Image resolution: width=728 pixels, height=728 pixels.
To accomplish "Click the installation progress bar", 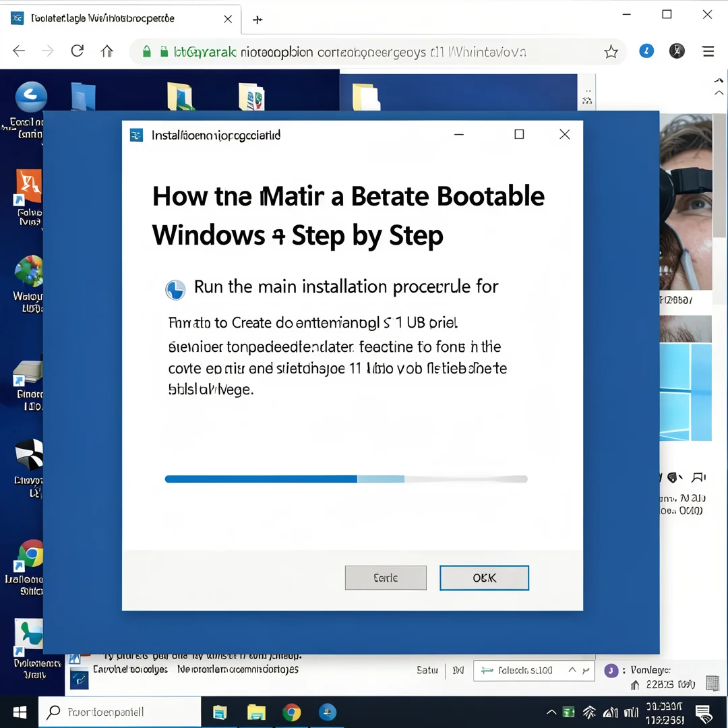I will 346,479.
